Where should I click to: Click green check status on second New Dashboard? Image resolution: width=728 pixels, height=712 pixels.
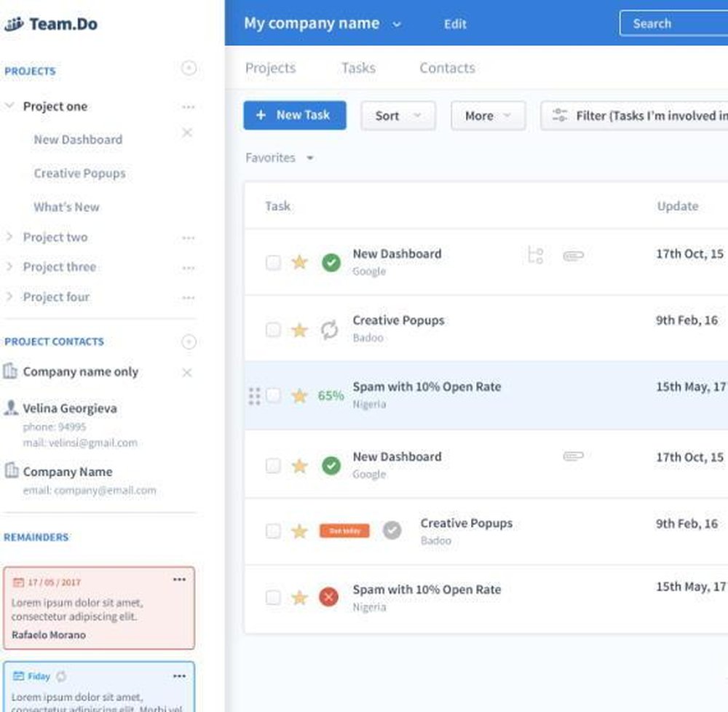[331, 465]
